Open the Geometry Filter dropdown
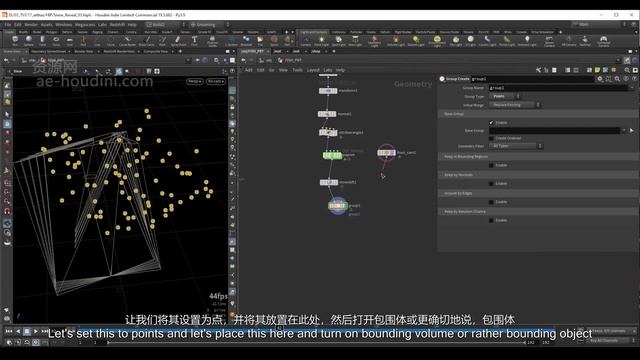The width and height of the screenshot is (640, 360). pyautogui.click(x=516, y=146)
